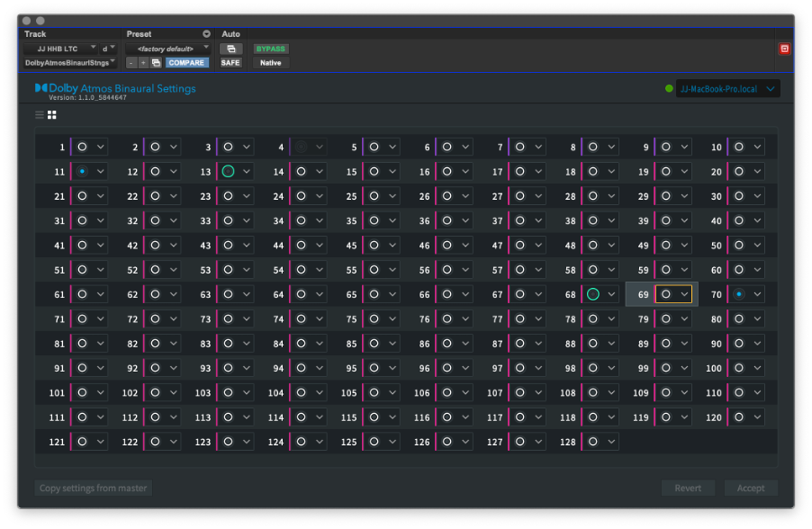The image size is (812, 529).
Task: Click the green mode icon for object 68
Action: [593, 294]
